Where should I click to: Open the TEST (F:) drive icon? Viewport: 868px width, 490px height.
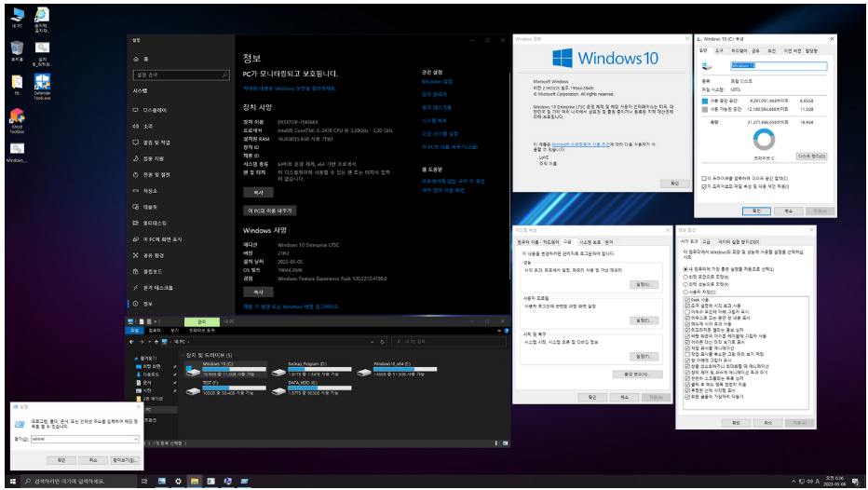pos(192,390)
